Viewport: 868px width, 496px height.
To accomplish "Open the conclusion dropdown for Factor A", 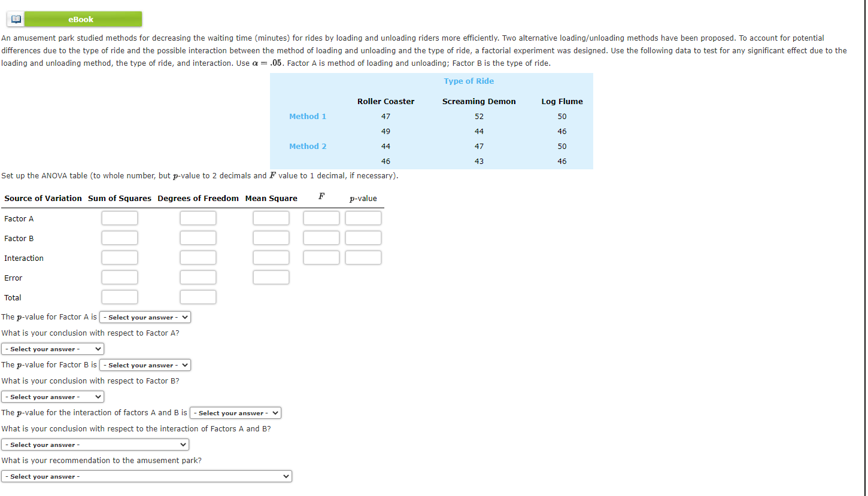I will pos(53,348).
